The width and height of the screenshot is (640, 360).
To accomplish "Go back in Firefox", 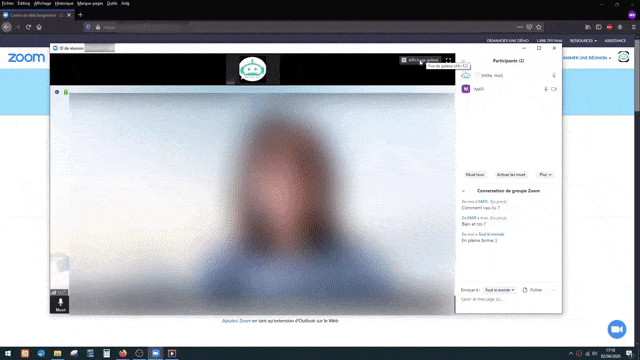I will click(7, 27).
